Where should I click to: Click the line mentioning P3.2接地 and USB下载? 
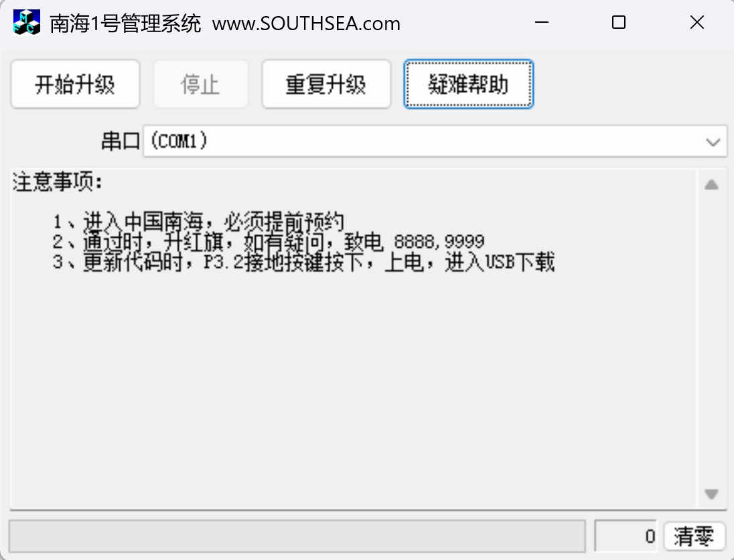(x=303, y=262)
